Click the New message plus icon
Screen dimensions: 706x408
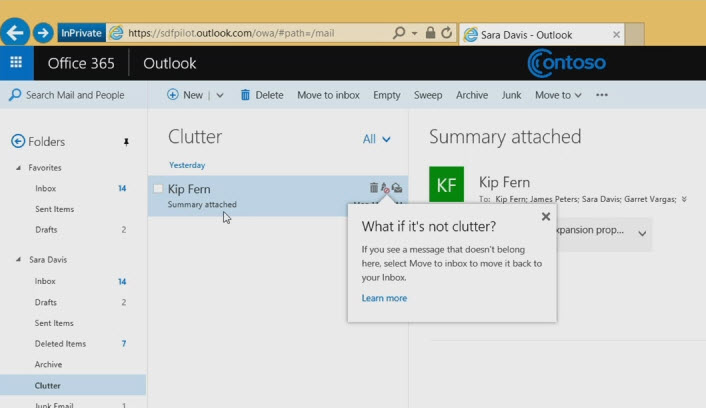(x=172, y=95)
